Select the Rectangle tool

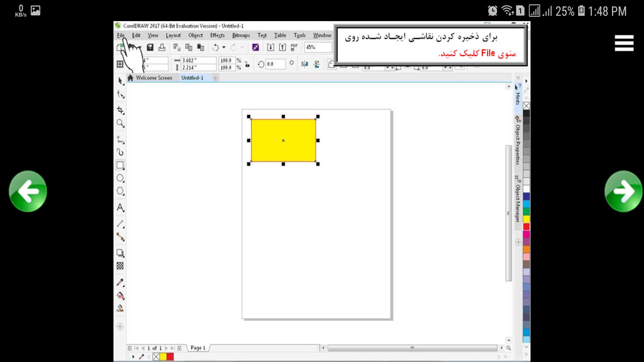coord(120,165)
